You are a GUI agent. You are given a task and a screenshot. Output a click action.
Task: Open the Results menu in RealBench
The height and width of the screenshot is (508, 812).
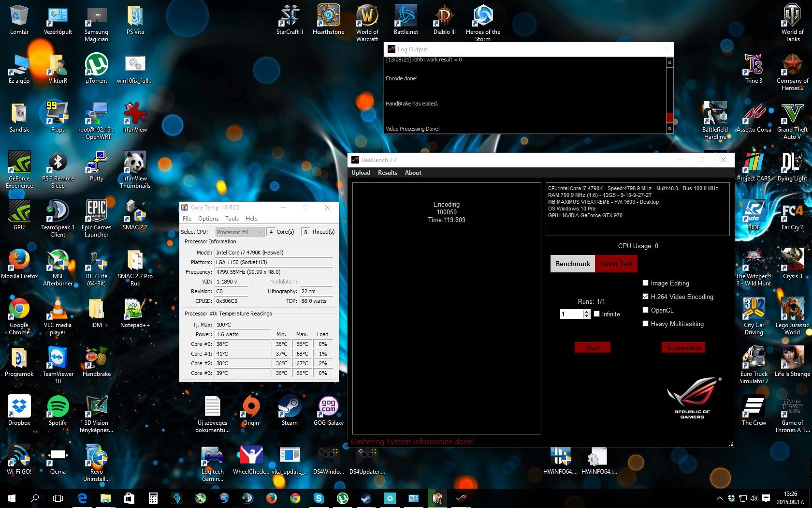[387, 173]
